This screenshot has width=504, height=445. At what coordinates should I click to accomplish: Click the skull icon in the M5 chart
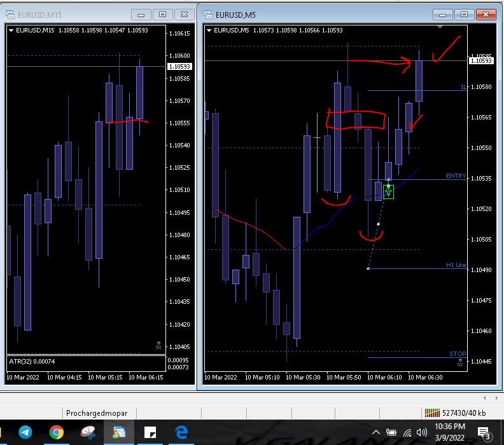pos(460,362)
